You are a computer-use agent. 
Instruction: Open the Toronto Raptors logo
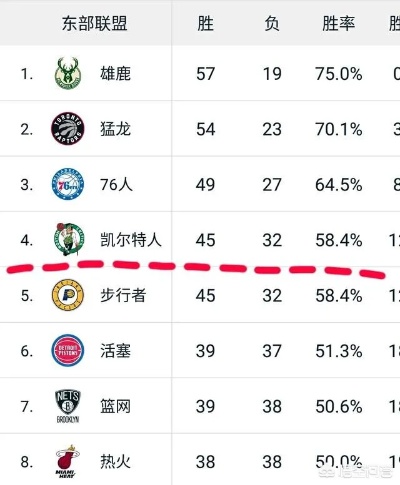[x=68, y=129]
